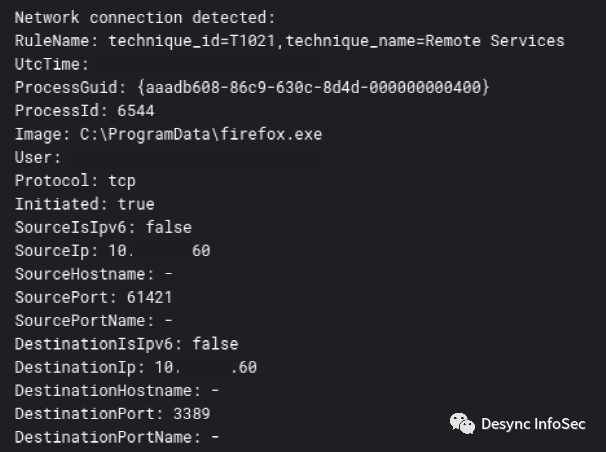Click the SourcePortName line
The height and width of the screenshot is (452, 606).
pos(94,321)
